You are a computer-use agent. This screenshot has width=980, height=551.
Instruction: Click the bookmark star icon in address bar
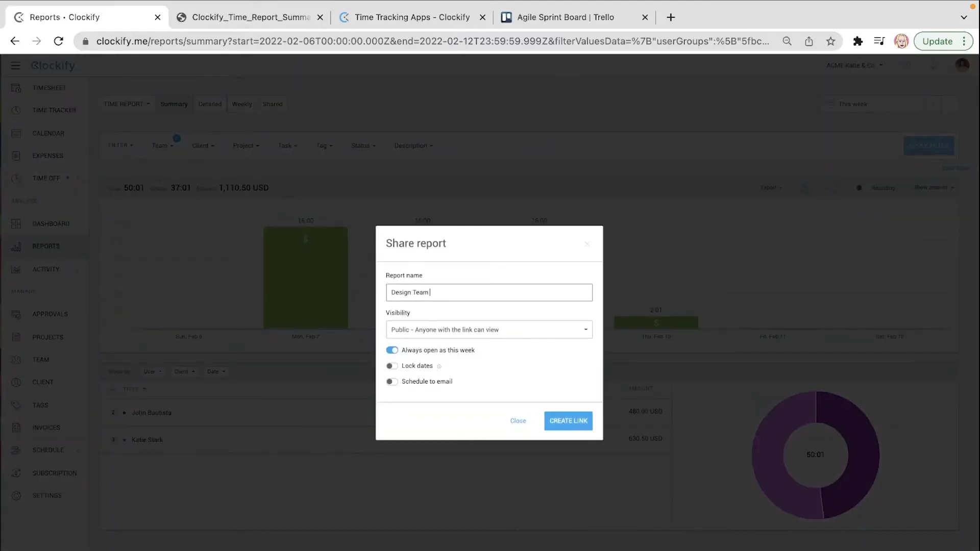(830, 41)
